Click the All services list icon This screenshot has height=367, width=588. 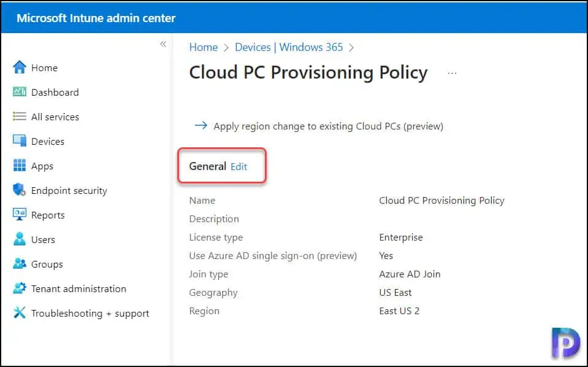pos(20,117)
